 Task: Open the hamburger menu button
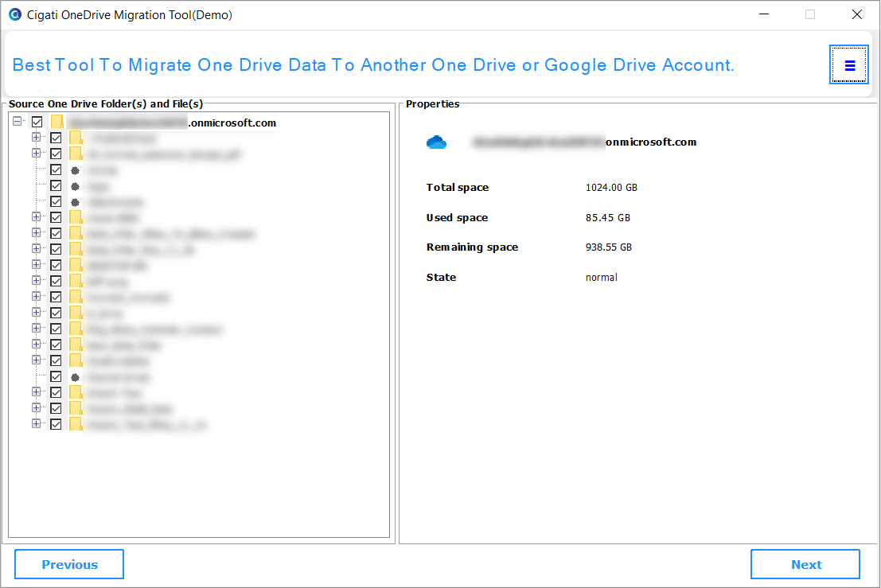(x=849, y=65)
